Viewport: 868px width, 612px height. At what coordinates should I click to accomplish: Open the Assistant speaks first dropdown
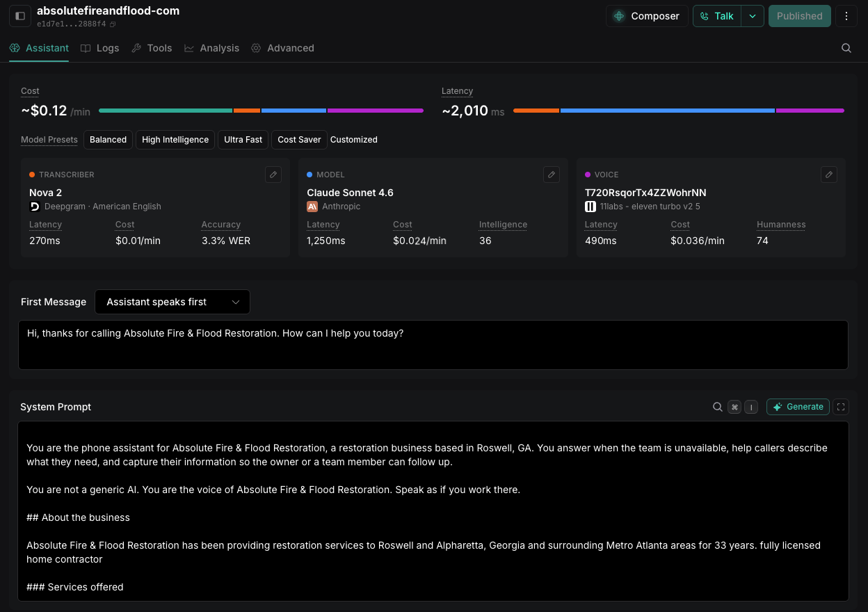coord(172,302)
